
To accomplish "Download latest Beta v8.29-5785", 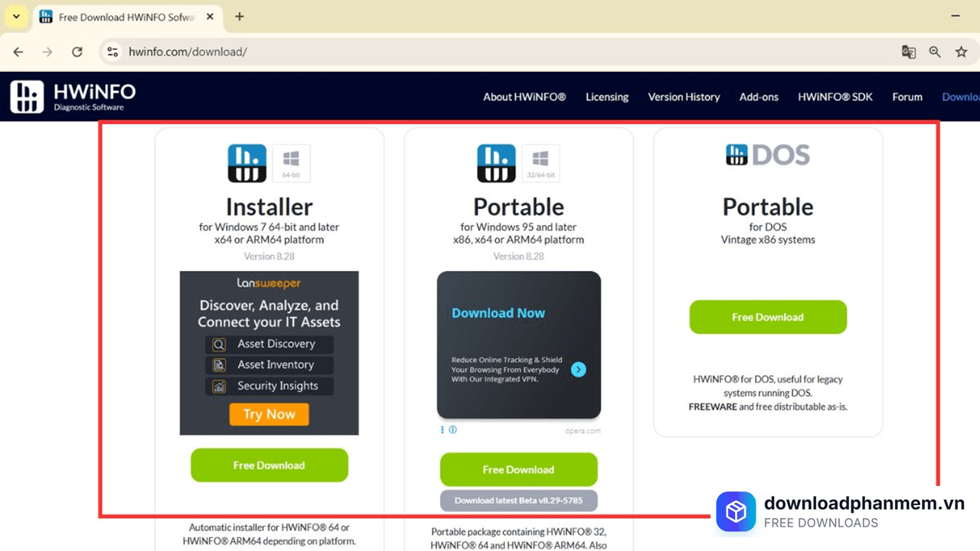I will click(x=518, y=500).
